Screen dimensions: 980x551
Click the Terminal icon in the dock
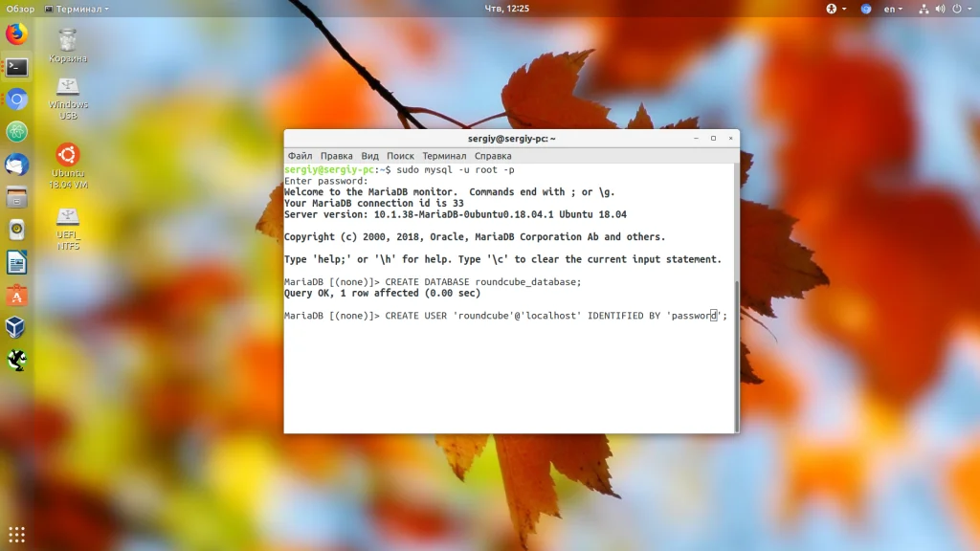[17, 67]
